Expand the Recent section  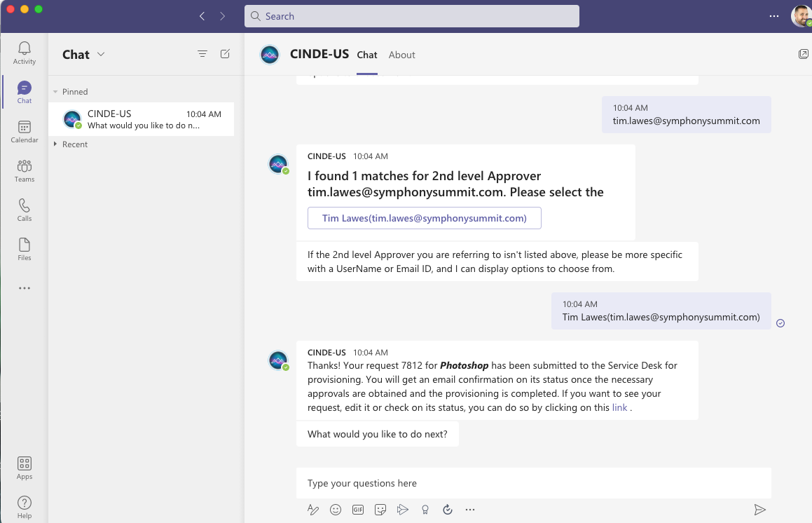55,144
